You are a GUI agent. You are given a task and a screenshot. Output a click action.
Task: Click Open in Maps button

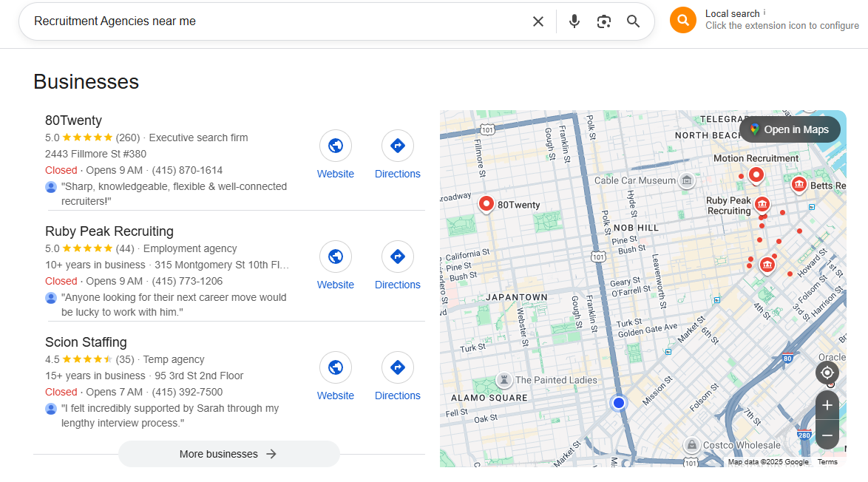789,129
